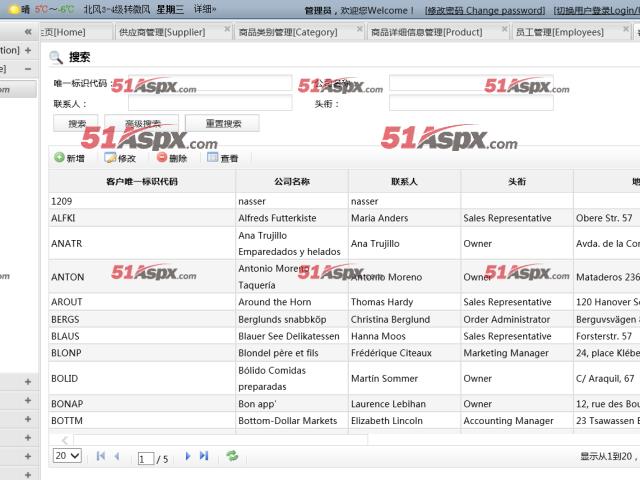Go to the previous page of results
This screenshot has width=640, height=480.
[116, 456]
